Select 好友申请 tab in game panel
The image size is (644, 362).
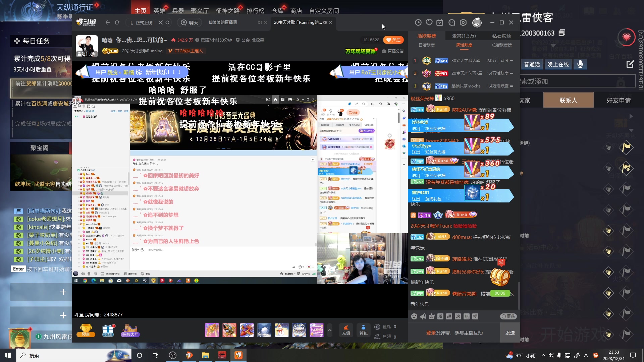619,100
